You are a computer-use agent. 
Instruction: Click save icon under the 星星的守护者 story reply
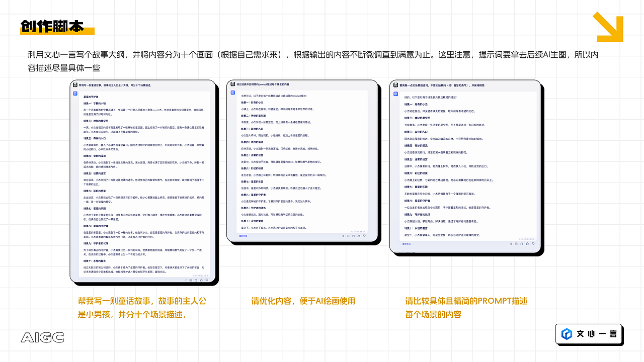coord(191,280)
